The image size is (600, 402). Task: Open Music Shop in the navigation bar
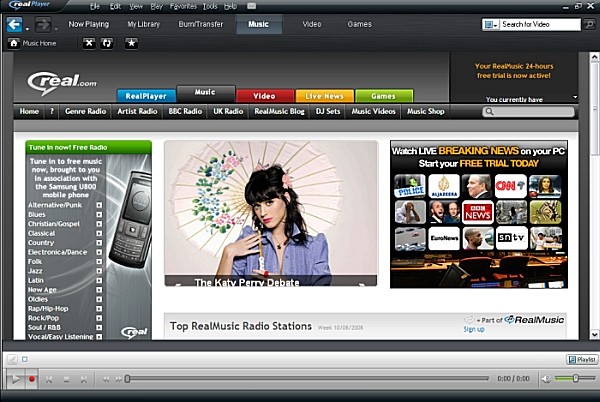(x=426, y=111)
